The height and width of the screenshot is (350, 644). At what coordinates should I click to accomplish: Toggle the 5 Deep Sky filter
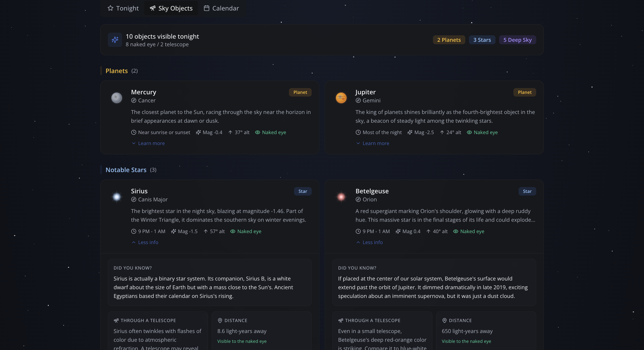517,40
